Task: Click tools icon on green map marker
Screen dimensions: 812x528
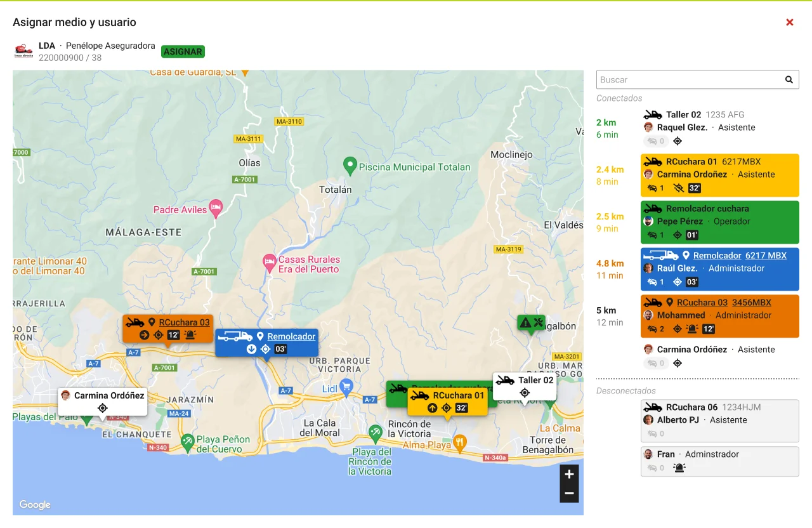Action: coord(538,322)
